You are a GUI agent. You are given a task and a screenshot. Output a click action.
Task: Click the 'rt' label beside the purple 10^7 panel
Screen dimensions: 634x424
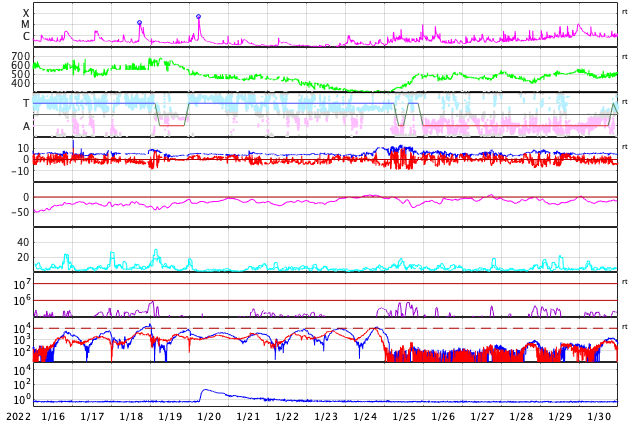(625, 282)
